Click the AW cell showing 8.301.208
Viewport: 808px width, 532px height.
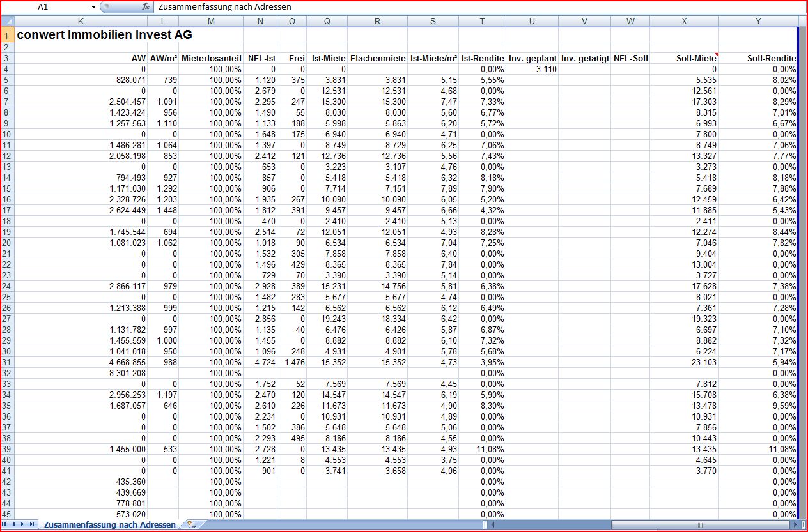point(80,373)
